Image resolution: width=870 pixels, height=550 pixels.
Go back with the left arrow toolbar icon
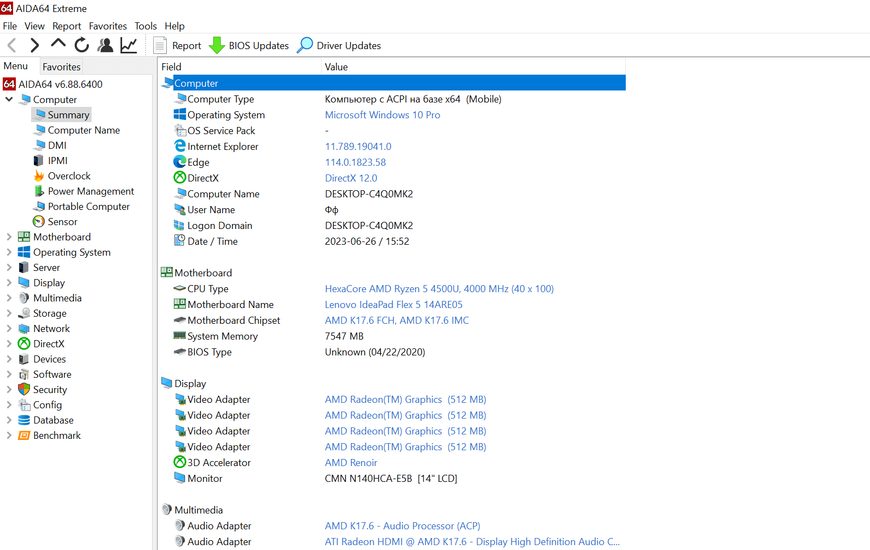[x=12, y=45]
